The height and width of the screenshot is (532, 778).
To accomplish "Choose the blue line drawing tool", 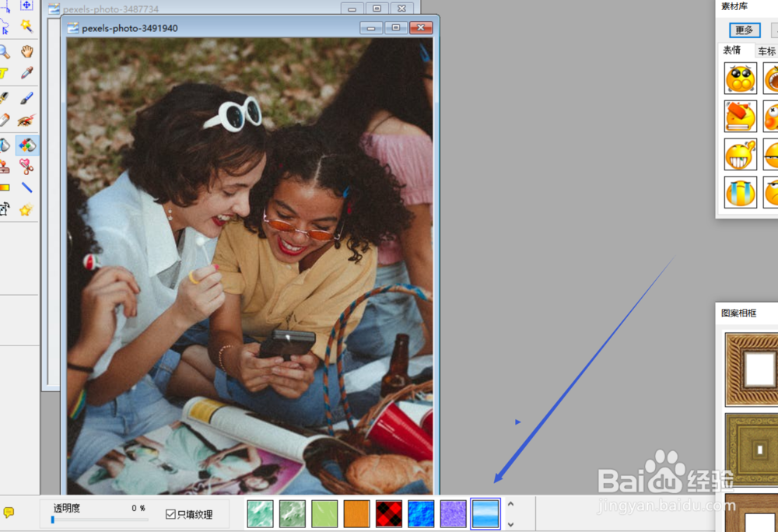I will click(x=26, y=188).
